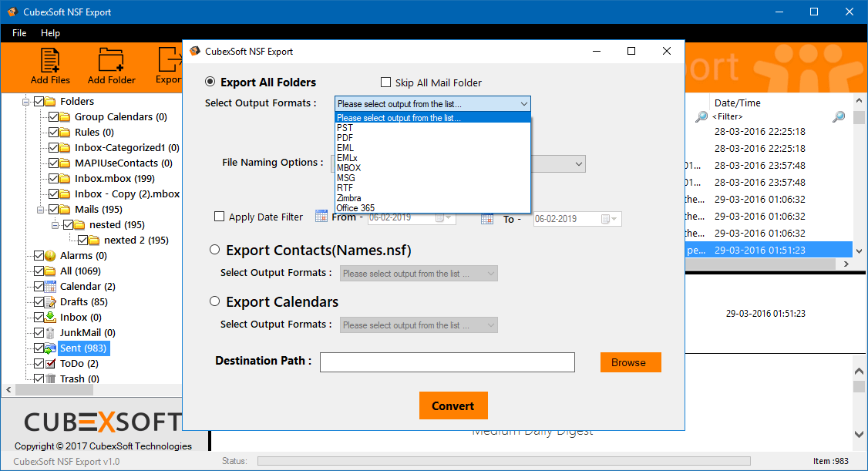868x471 pixels.
Task: Select the Inbox (0) download icon
Action: coord(50,317)
